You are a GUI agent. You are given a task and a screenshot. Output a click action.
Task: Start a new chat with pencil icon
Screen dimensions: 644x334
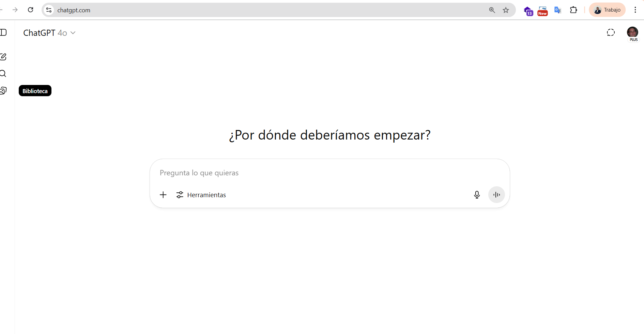(3, 57)
